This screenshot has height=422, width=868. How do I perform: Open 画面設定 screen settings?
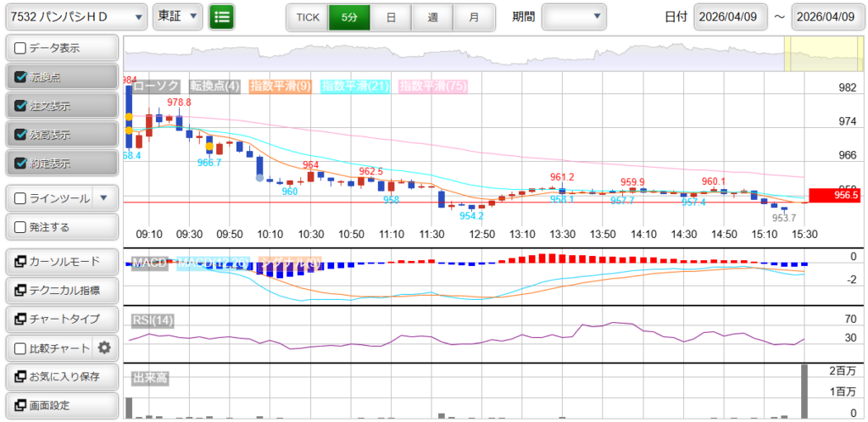pyautogui.click(x=61, y=405)
